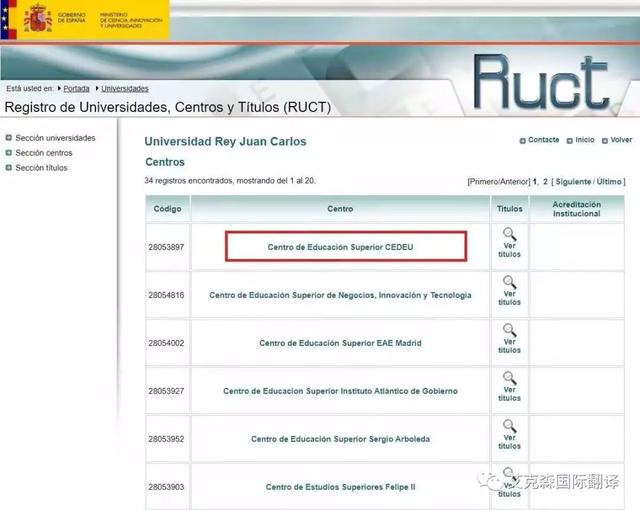Open titles magnifier for Centro CEDEU
The width and height of the screenshot is (640, 510).
point(509,234)
